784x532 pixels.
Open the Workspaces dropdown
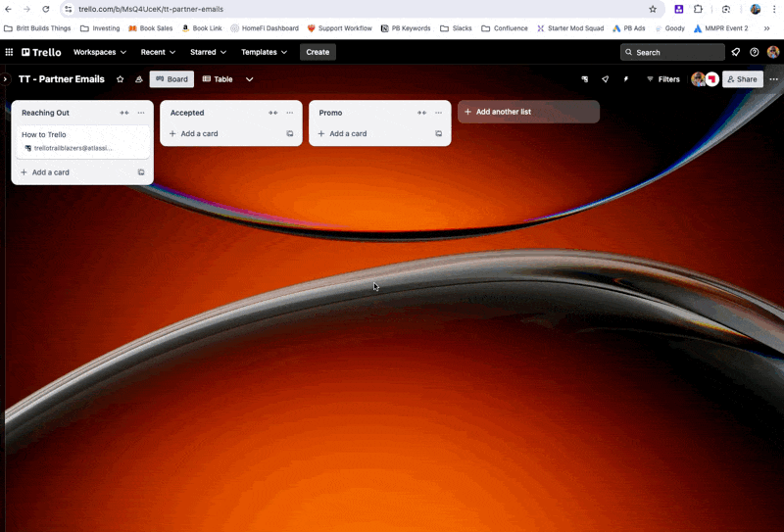tap(100, 52)
